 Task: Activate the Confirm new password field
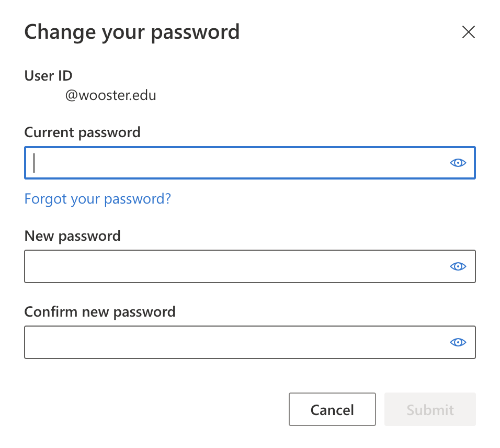pos(250,342)
